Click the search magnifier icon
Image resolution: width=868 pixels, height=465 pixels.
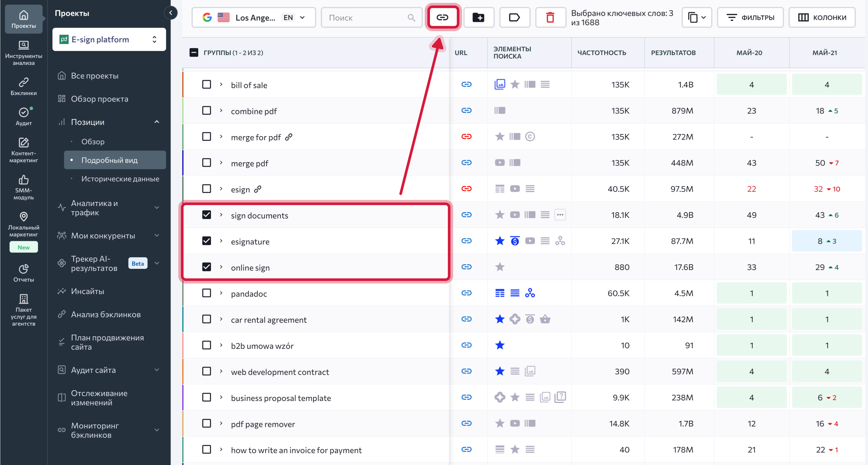[411, 18]
